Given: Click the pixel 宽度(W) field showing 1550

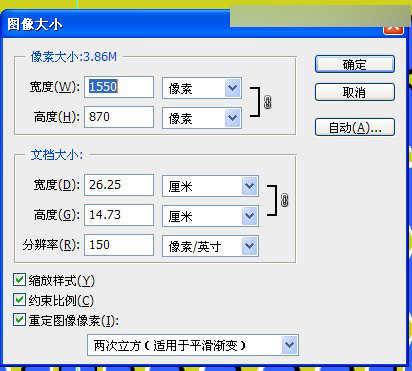Looking at the screenshot, I should click(119, 87).
